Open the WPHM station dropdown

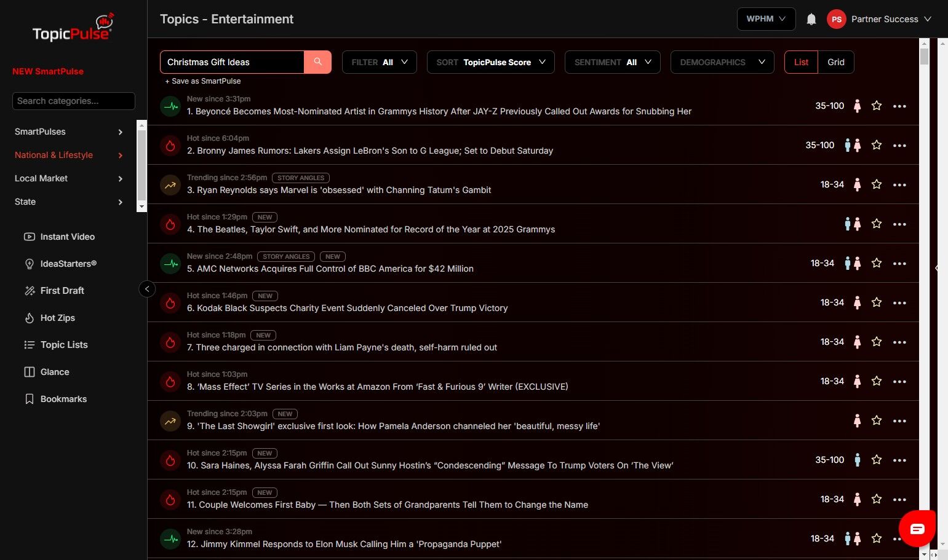(x=767, y=19)
